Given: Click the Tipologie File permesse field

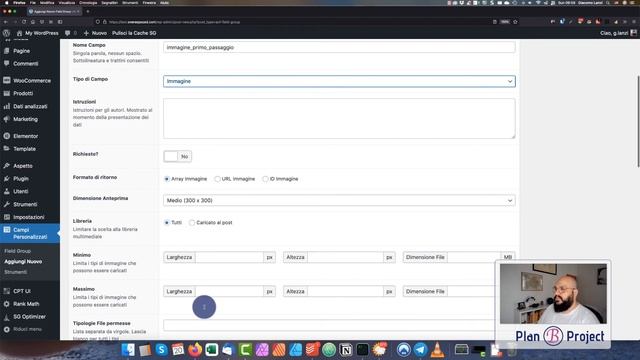Looking at the screenshot, I should [x=329, y=325].
